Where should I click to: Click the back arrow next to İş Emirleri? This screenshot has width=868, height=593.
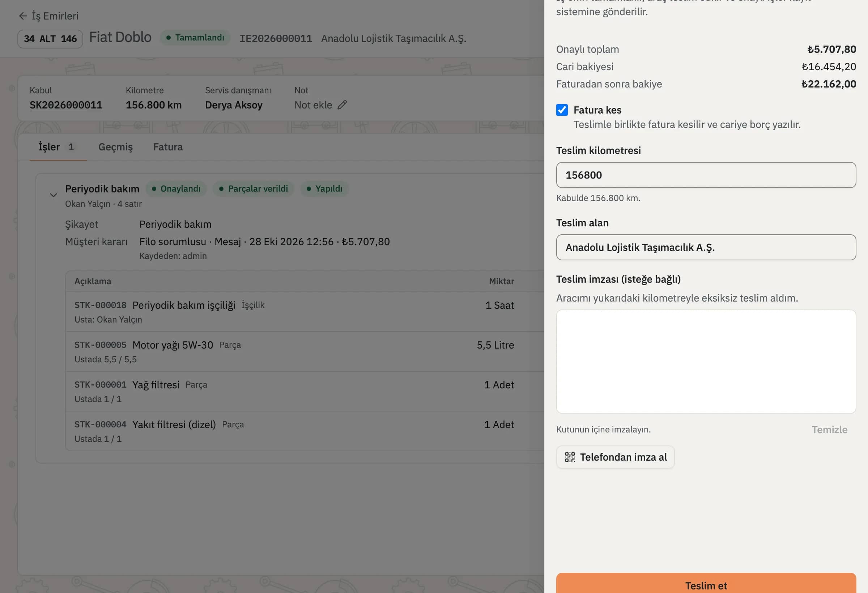pyautogui.click(x=23, y=16)
